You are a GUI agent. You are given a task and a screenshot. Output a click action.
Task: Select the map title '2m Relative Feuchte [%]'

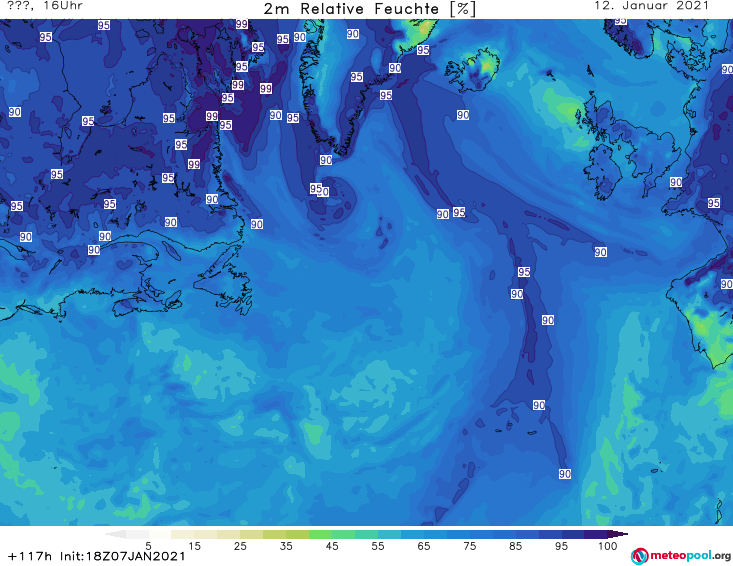point(370,9)
